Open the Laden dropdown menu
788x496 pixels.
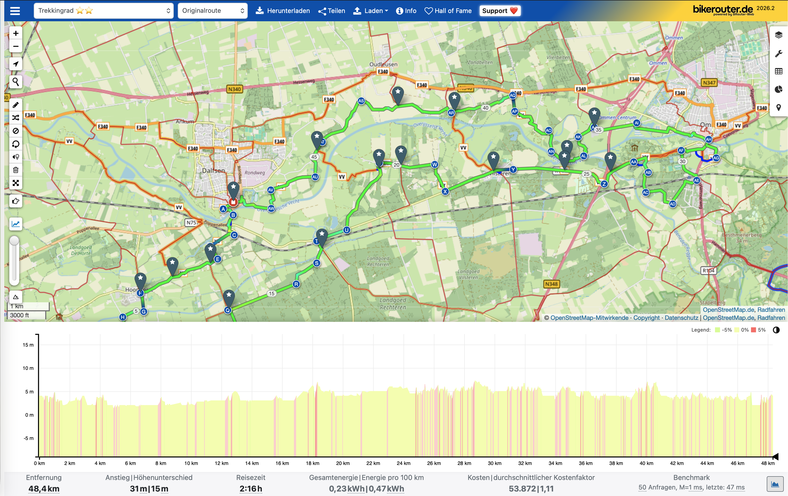370,10
